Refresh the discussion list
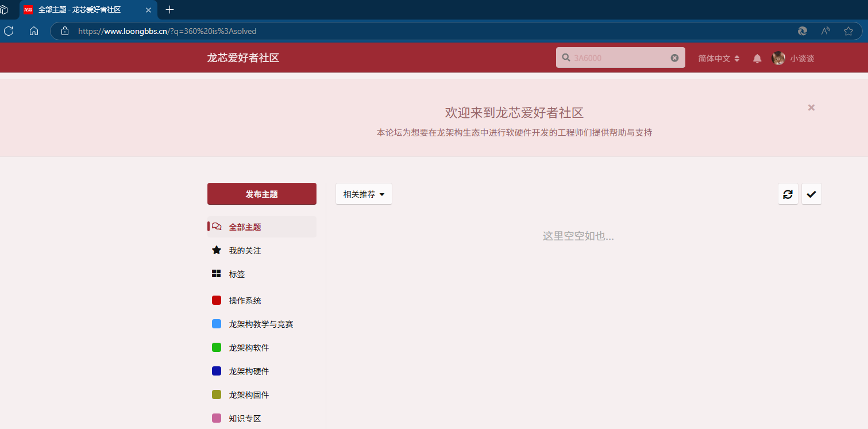Image resolution: width=868 pixels, height=429 pixels. tap(788, 194)
